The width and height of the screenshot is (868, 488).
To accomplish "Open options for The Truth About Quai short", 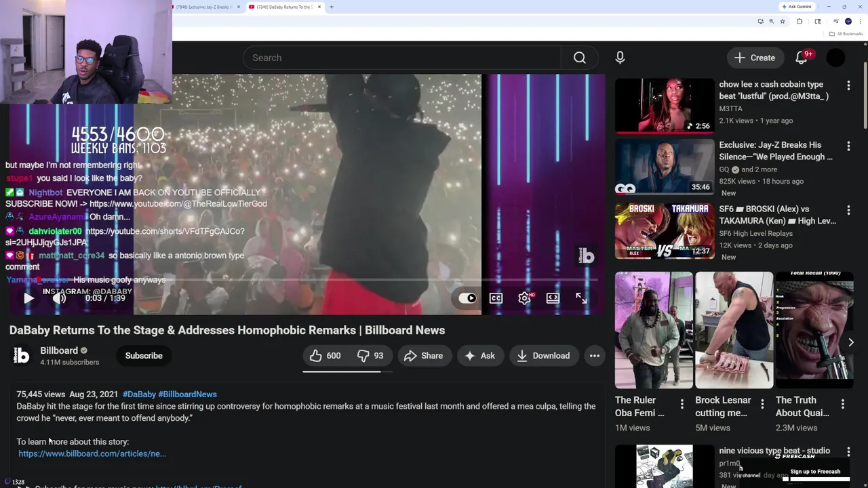I will (x=842, y=404).
